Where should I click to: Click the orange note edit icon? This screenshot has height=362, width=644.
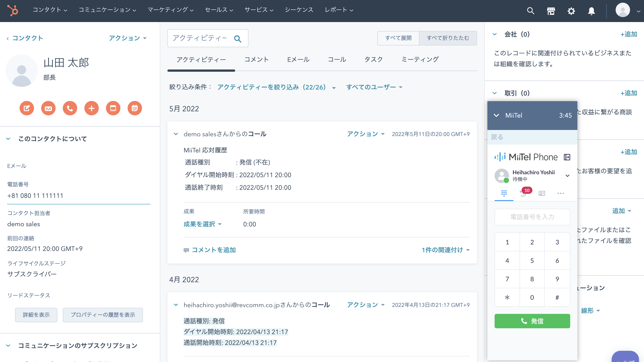pyautogui.click(x=27, y=108)
